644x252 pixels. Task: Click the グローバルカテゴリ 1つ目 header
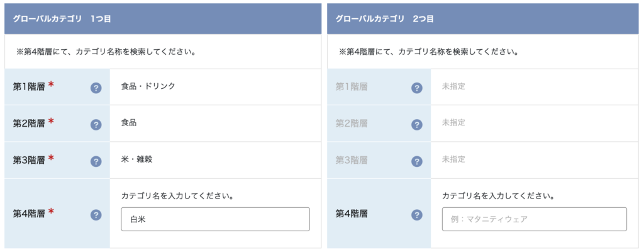coord(163,19)
